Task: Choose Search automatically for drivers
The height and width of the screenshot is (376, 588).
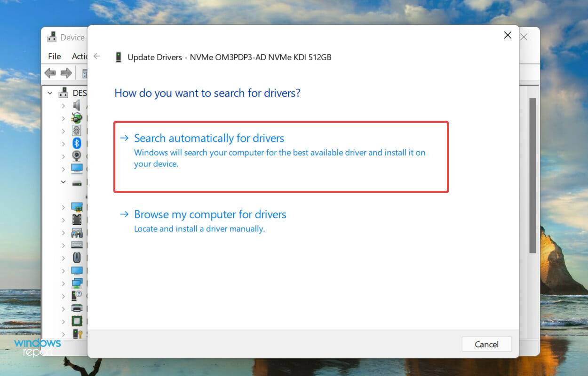Action: [x=209, y=138]
